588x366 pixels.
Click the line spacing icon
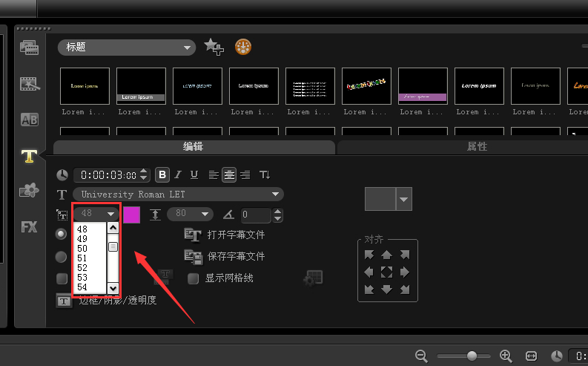pos(155,215)
